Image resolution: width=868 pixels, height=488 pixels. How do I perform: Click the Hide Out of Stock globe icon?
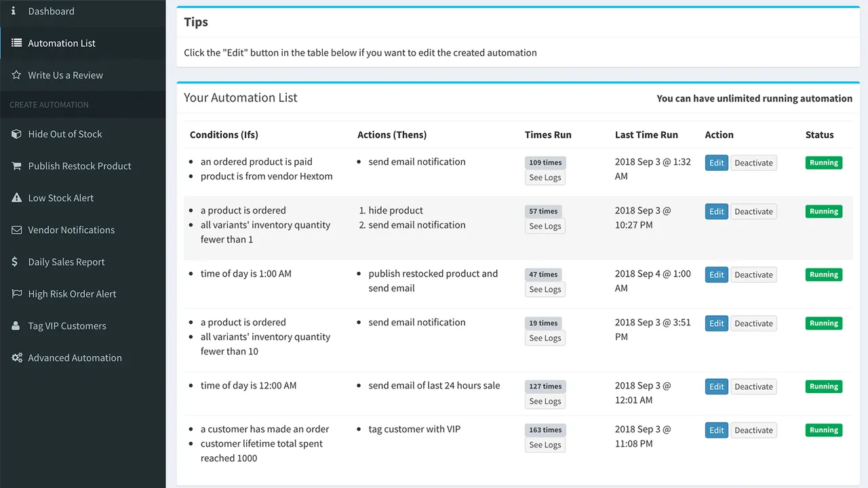click(x=16, y=134)
